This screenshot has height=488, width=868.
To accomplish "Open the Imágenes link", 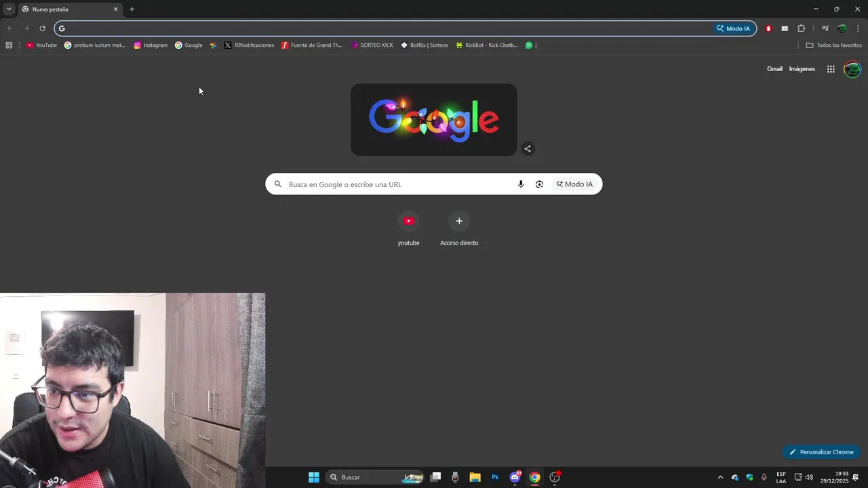I will coord(802,69).
